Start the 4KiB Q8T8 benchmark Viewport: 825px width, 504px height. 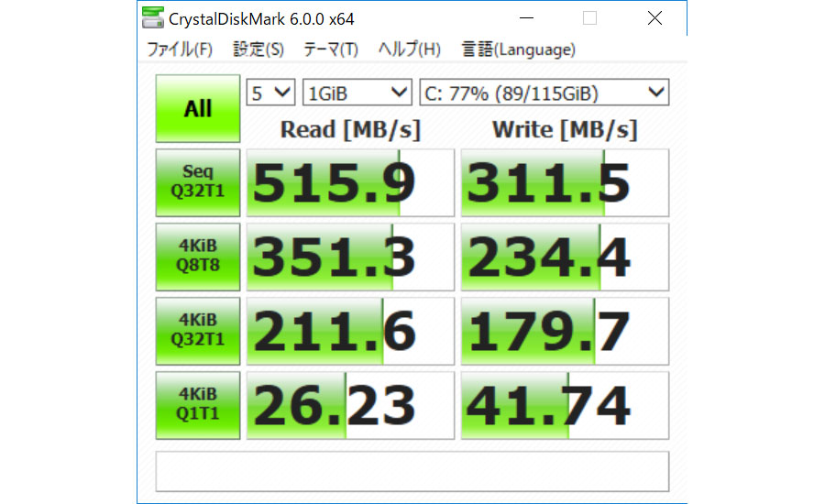(198, 257)
